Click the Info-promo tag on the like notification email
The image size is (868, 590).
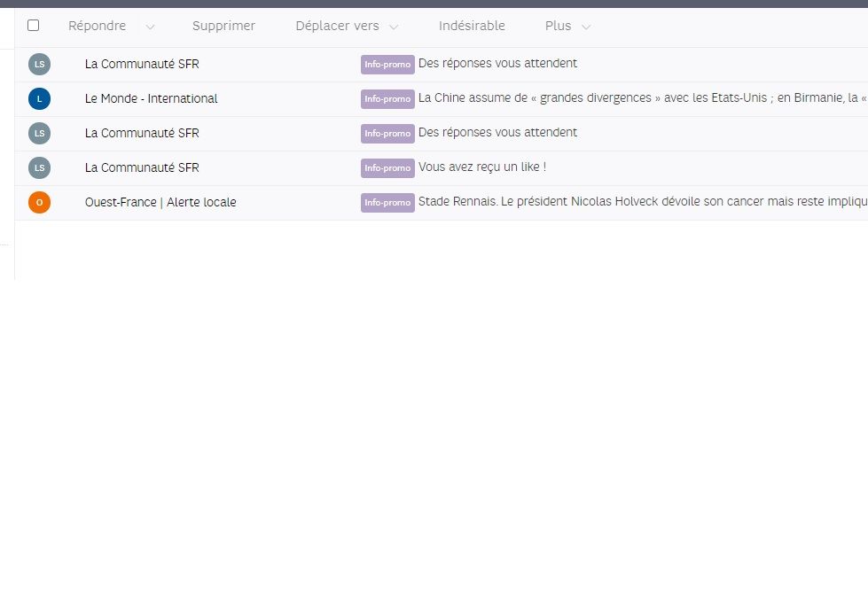coord(387,168)
